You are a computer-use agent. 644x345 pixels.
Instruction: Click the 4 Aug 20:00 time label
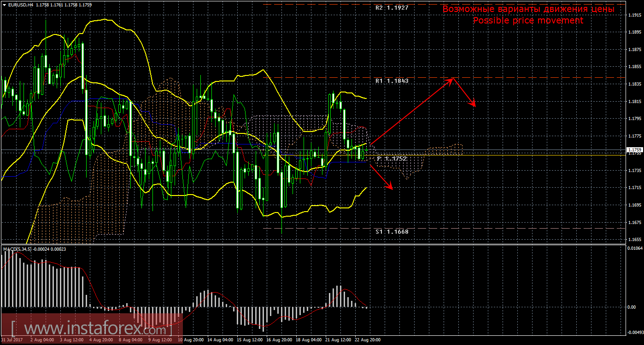coord(101,340)
